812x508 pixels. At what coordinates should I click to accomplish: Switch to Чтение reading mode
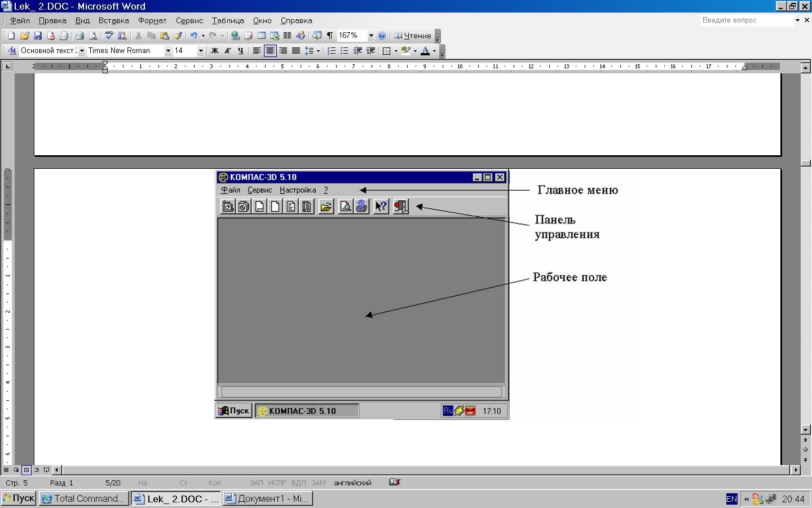[x=413, y=36]
